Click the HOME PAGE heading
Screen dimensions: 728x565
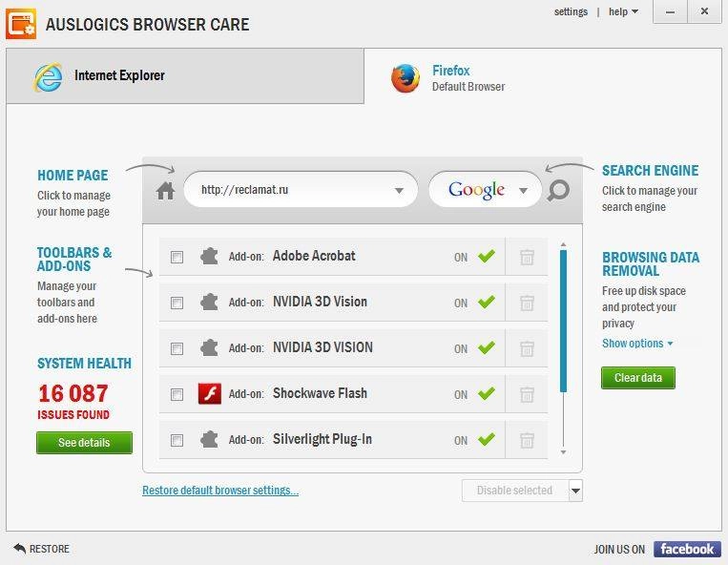(73, 175)
